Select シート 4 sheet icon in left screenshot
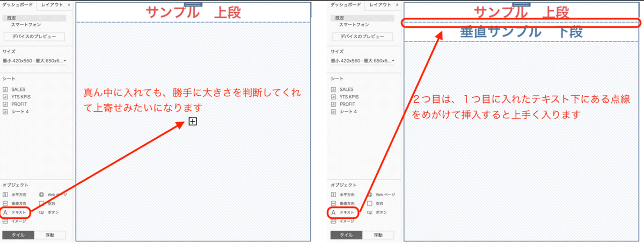 point(5,111)
